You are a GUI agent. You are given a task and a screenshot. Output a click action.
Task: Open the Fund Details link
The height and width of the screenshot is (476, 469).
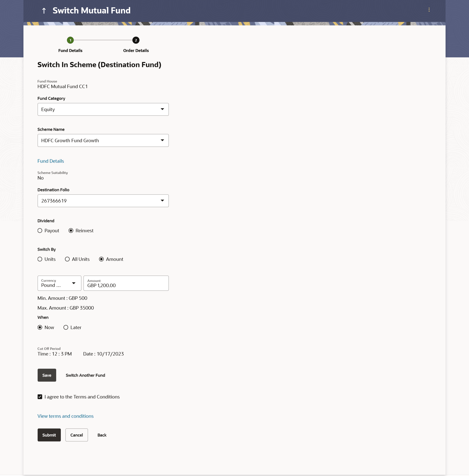[x=51, y=161]
